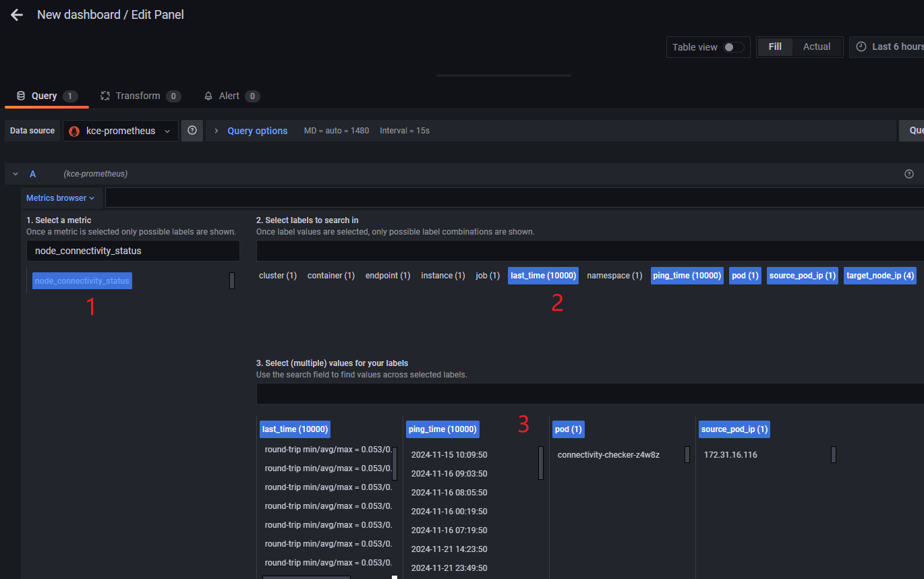This screenshot has width=924, height=579.
Task: Toggle the namespace label
Action: [614, 276]
